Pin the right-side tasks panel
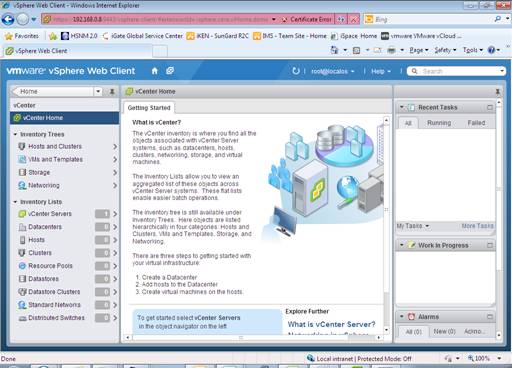Viewport: 512px width, 368px height. point(497,91)
